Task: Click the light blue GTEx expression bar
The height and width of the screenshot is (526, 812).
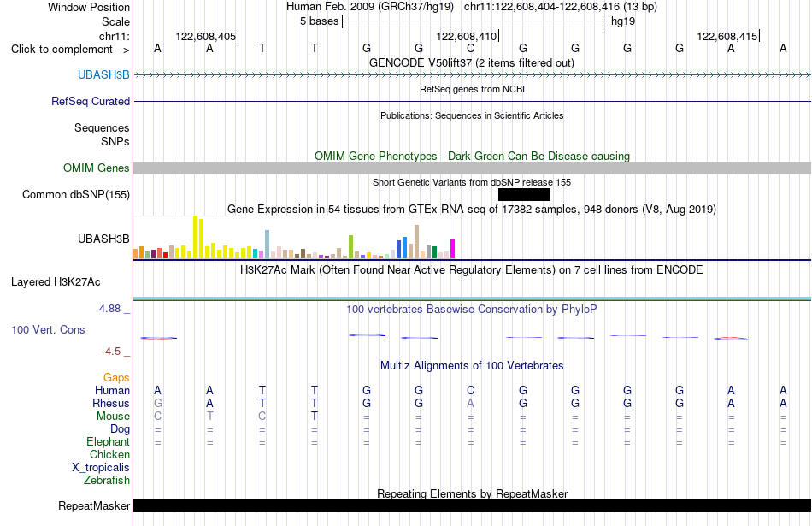Action: [x=268, y=244]
